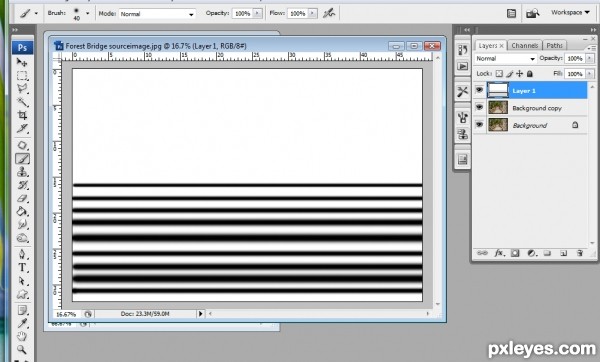
Task: Select the Clone Stamp tool
Action: 22,172
